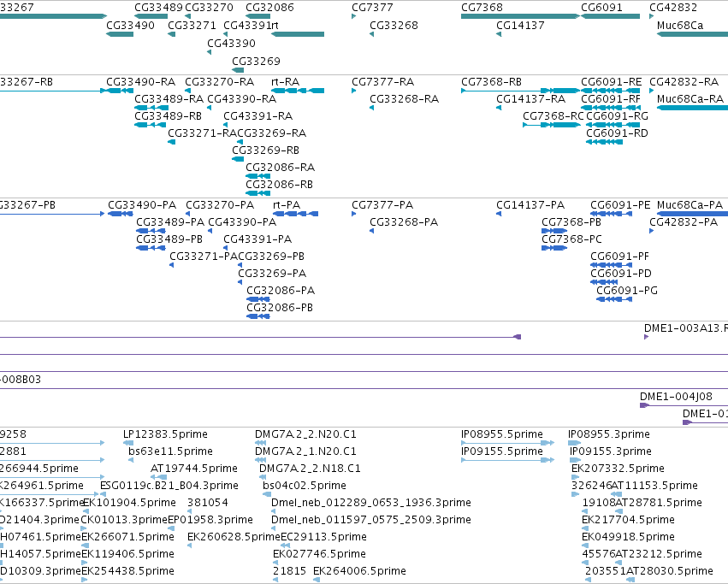Select the Dmel_neb_012289_0653_1936.3prime label
The height and width of the screenshot is (584, 728).
(x=371, y=503)
